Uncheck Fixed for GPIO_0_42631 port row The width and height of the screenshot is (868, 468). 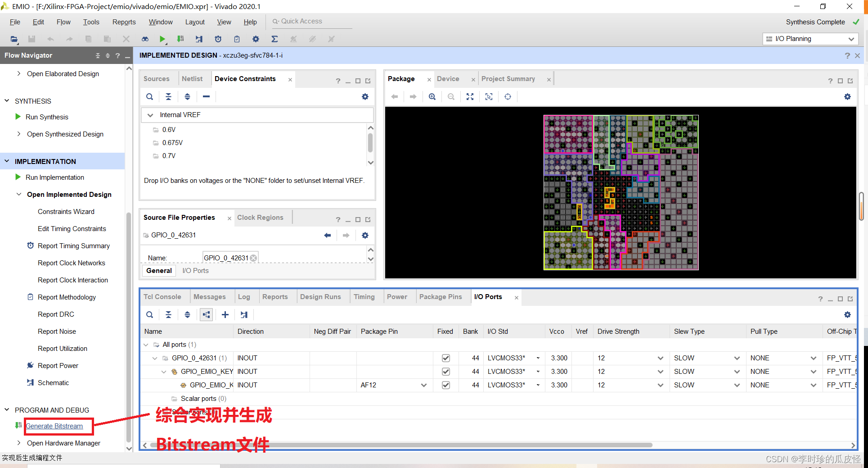(445, 358)
